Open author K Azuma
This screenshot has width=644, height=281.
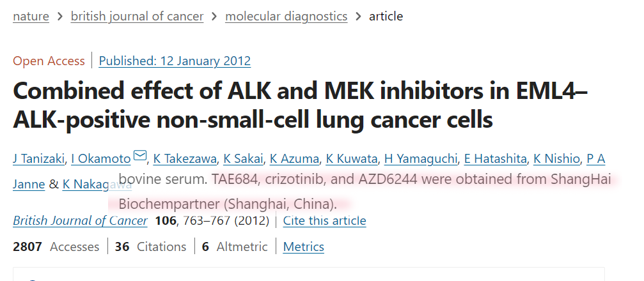294,159
